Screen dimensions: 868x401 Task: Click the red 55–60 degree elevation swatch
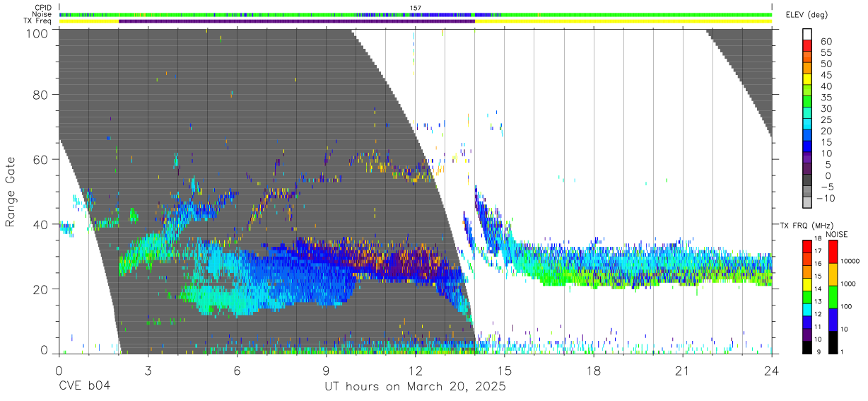click(807, 47)
